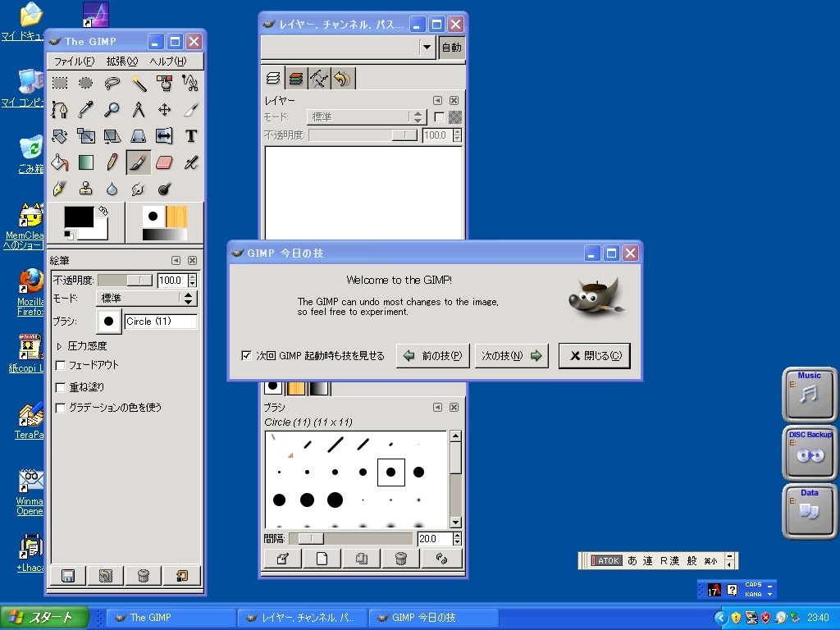Viewport: 840px width, 630px height.
Task: Toggle showing tips at next GIMP startup
Action: click(246, 356)
